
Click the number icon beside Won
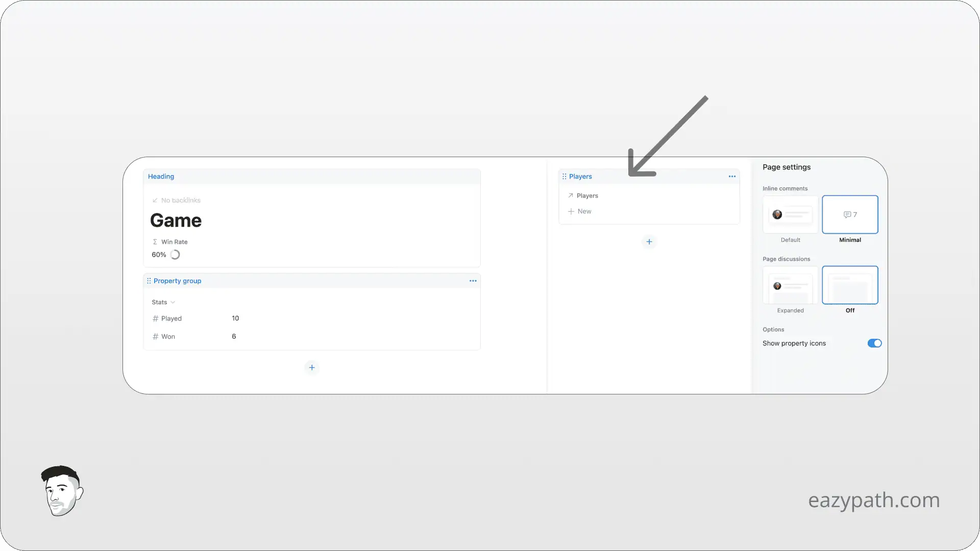(155, 336)
